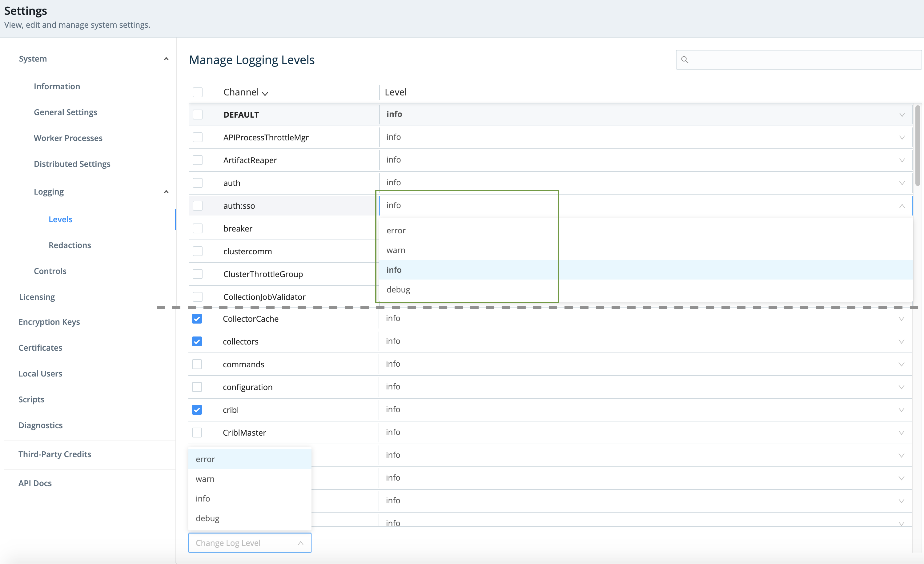The image size is (924, 564).
Task: Open the Levels logging page
Action: 60,220
